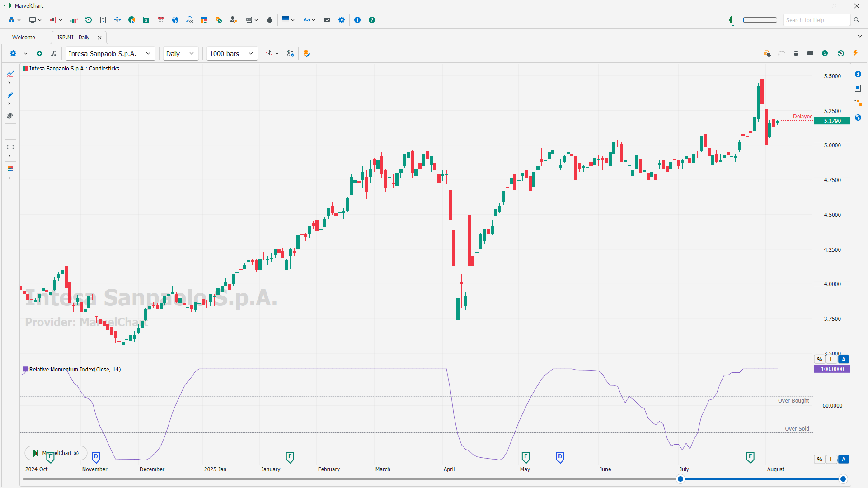The width and height of the screenshot is (868, 488).
Task: Switch to the Welcome tab
Action: (x=23, y=38)
